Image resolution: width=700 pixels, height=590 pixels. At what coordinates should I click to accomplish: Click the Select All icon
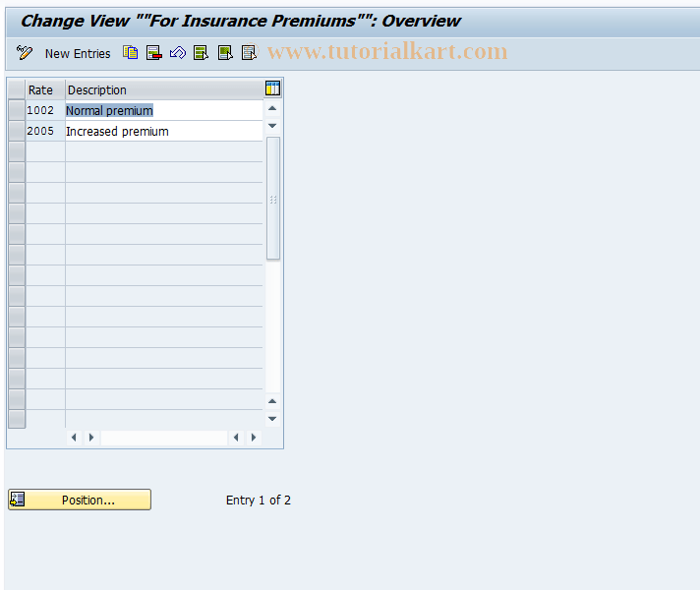coord(201,53)
